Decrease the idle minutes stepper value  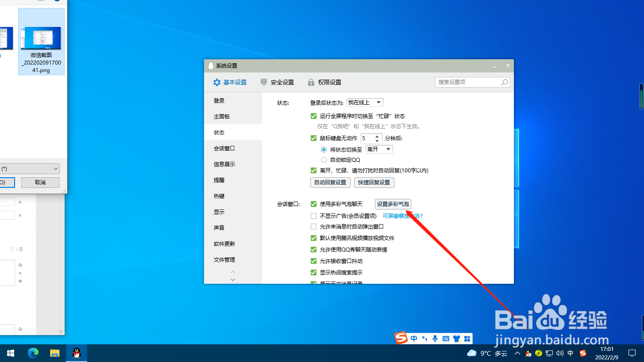click(378, 141)
